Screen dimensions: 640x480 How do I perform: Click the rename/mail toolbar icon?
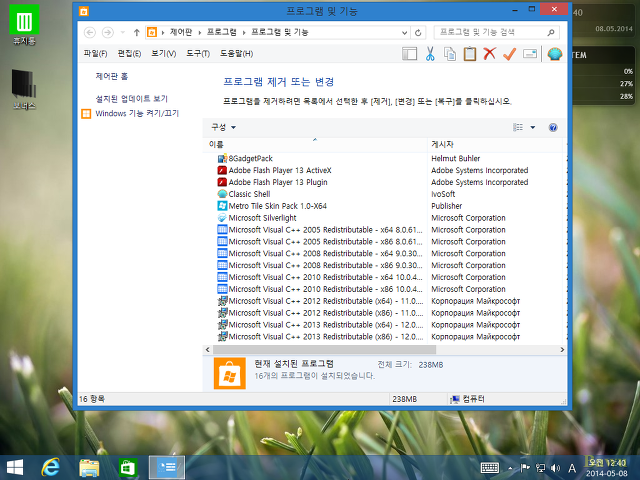tap(530, 53)
